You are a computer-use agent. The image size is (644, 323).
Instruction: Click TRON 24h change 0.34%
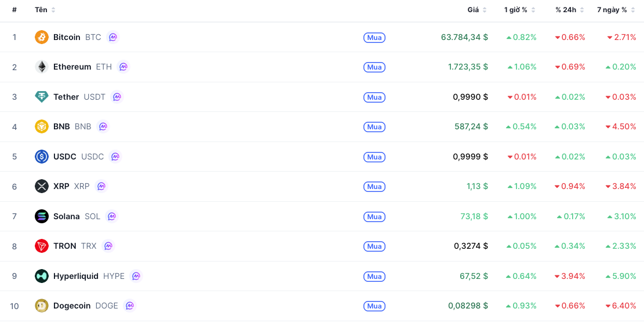click(x=570, y=246)
